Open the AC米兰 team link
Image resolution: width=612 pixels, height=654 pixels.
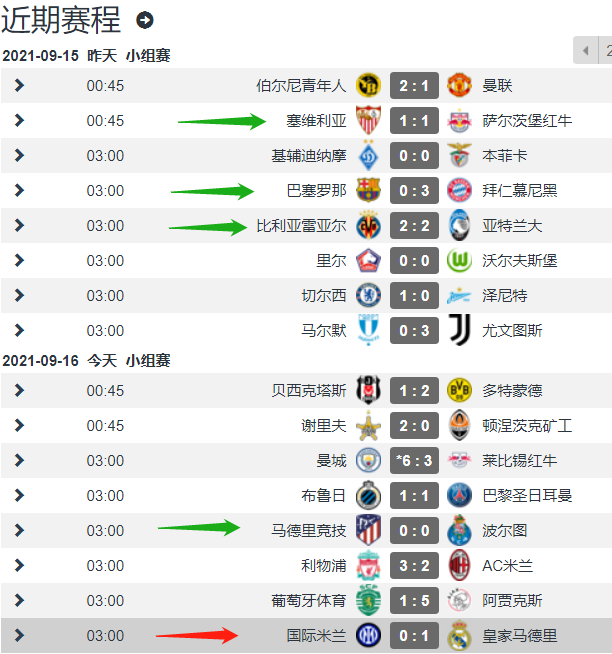pos(507,566)
